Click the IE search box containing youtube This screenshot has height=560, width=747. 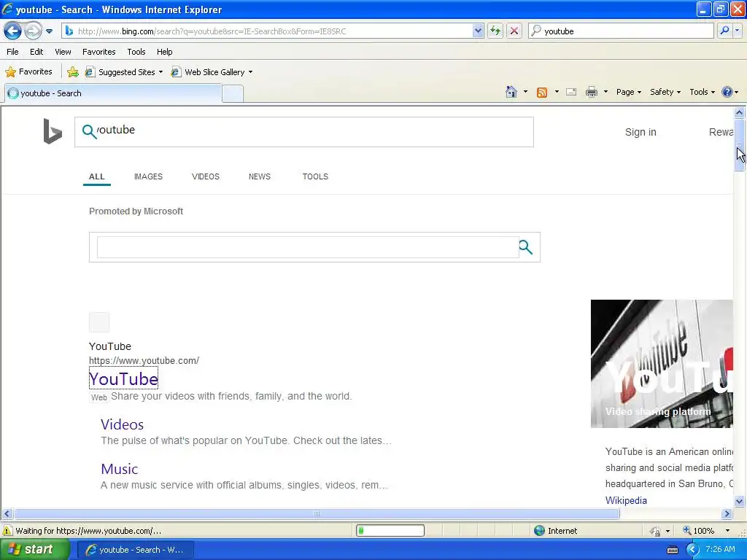click(621, 31)
